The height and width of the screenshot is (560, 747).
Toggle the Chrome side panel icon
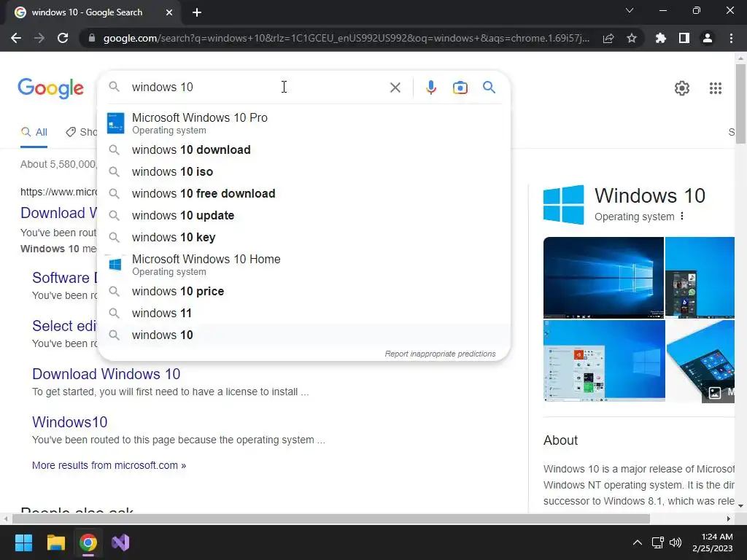pyautogui.click(x=684, y=38)
